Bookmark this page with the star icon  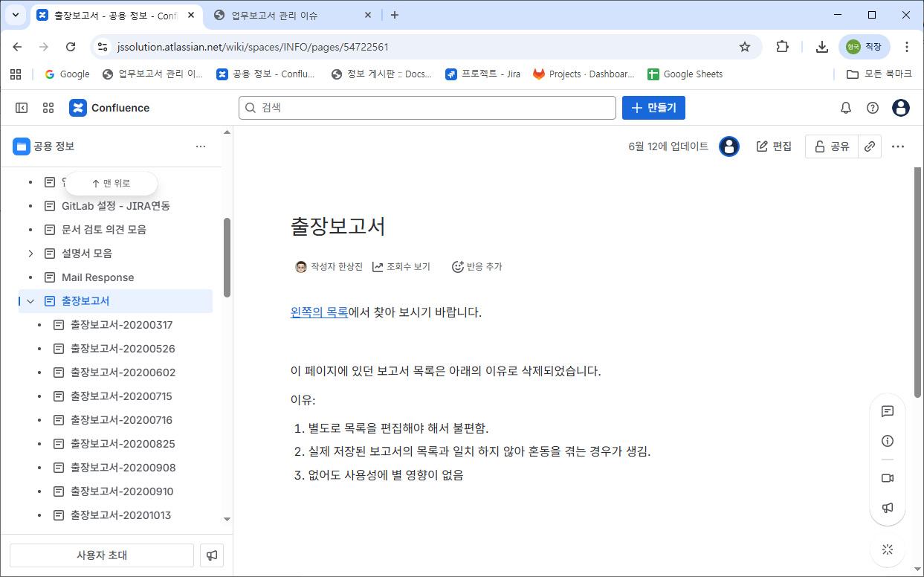(744, 47)
